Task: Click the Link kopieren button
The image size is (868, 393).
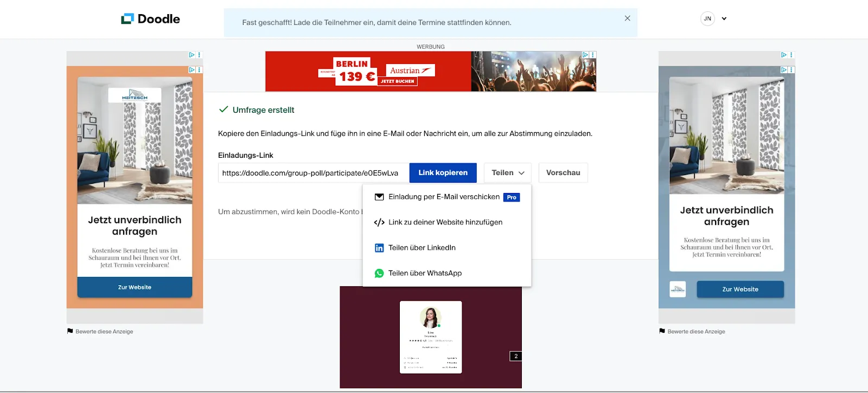Action: click(443, 173)
